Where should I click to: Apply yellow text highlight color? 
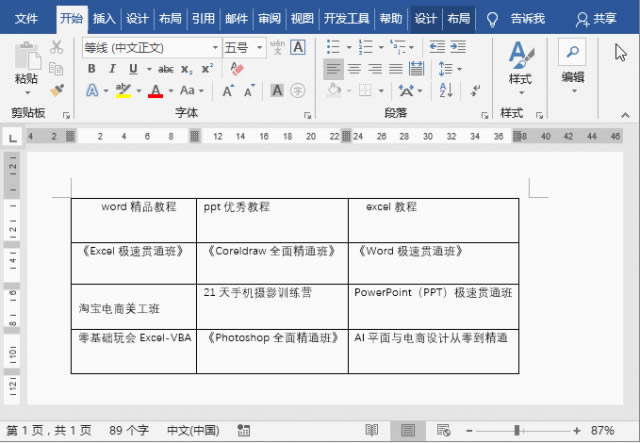click(x=123, y=91)
